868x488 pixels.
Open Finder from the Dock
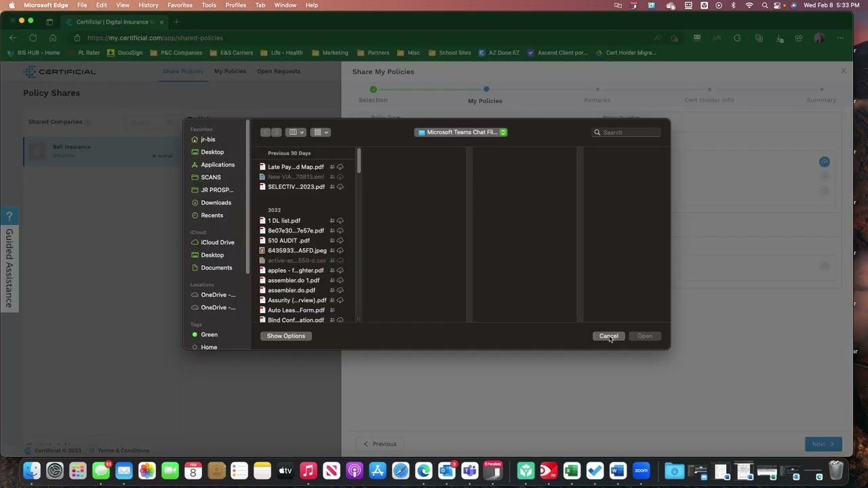[x=32, y=470]
